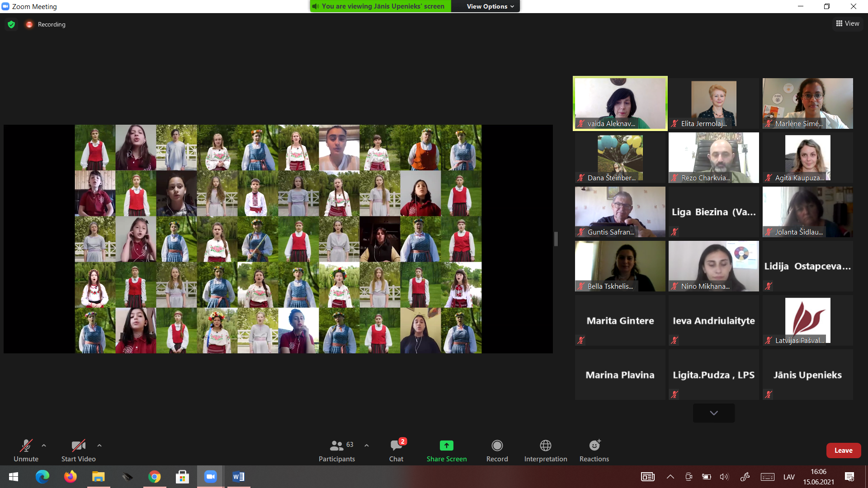This screenshot has width=868, height=488.
Task: Click the Unmute microphone button
Action: (26, 450)
